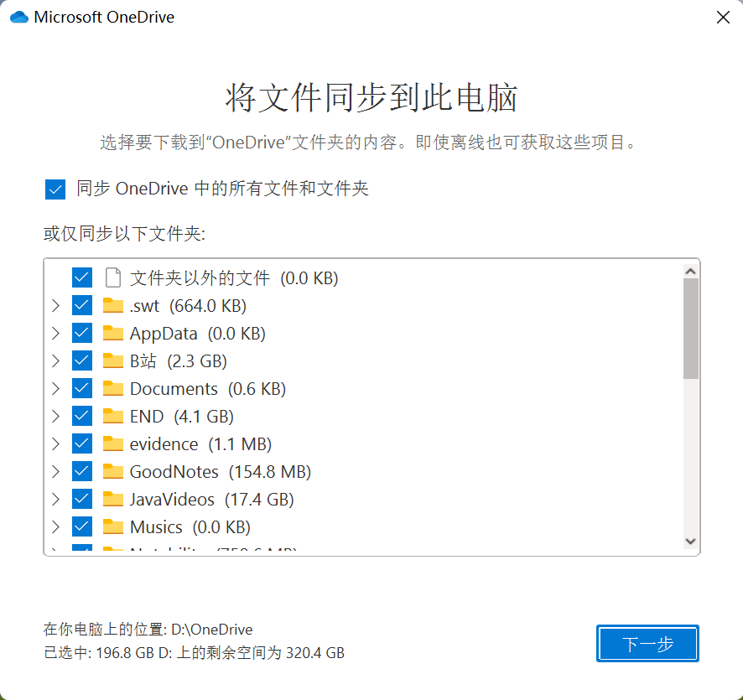743x700 pixels.
Task: Click the AppData folder icon
Action: click(112, 333)
